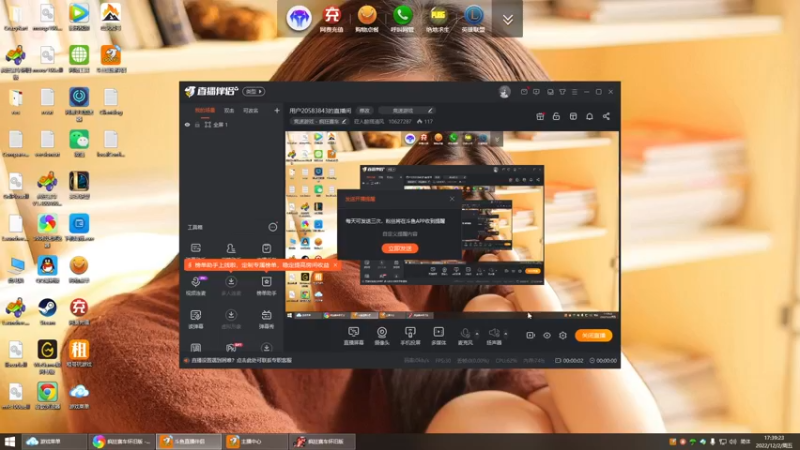Open the layout panel icon in the header
The height and width of the screenshot is (450, 800).
click(x=573, y=116)
